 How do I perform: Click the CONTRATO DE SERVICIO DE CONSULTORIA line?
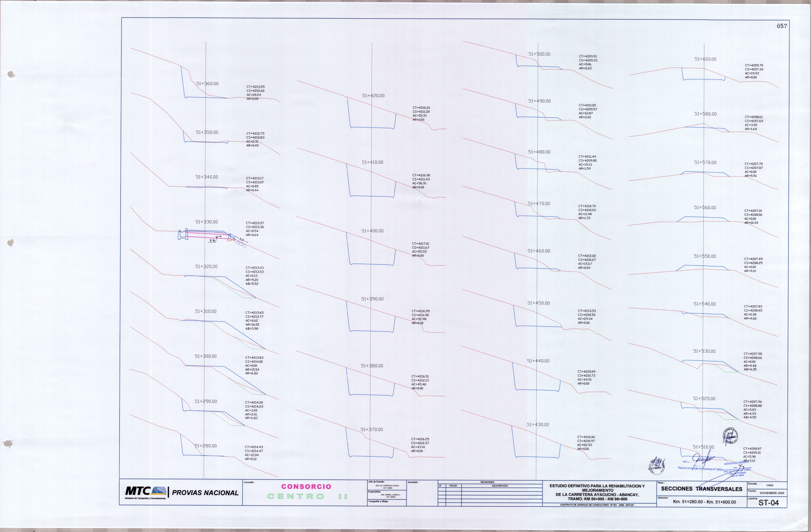(x=597, y=505)
